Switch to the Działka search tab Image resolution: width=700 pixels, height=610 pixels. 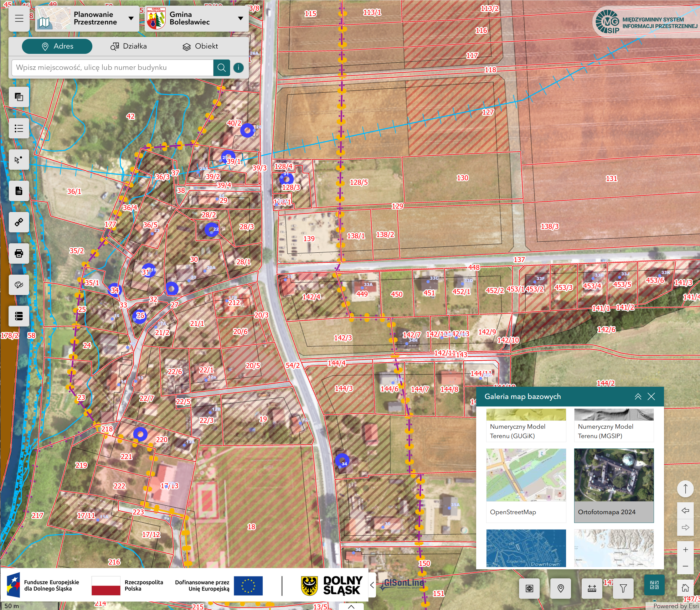(129, 46)
